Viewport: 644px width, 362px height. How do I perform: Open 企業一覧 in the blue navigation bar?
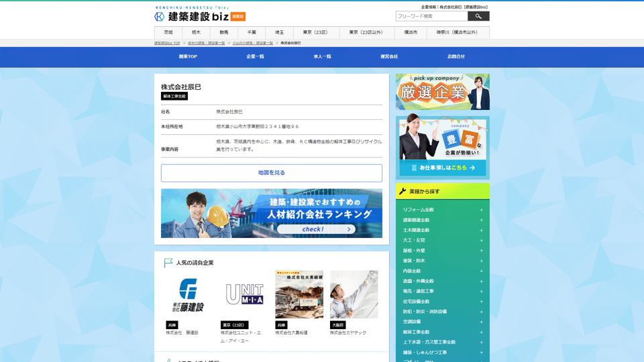click(255, 57)
